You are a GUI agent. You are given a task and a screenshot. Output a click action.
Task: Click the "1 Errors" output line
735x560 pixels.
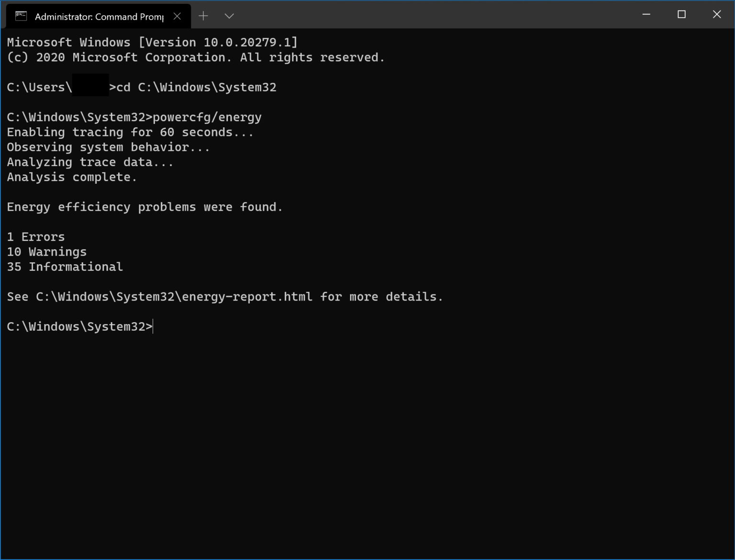[x=36, y=237]
